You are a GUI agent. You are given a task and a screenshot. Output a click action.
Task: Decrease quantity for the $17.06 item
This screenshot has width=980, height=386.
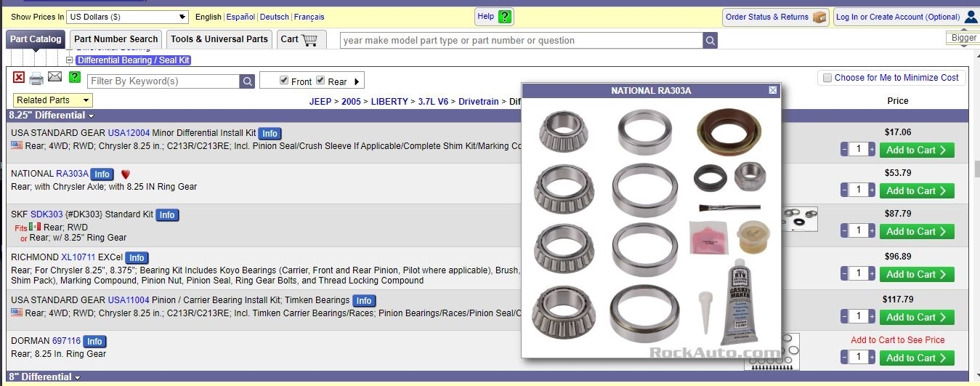click(844, 150)
